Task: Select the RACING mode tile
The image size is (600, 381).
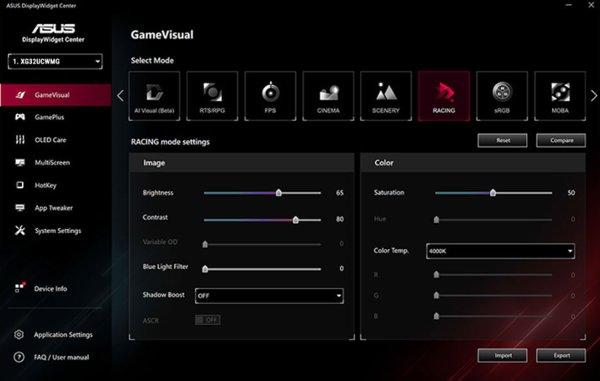Action: click(x=444, y=96)
